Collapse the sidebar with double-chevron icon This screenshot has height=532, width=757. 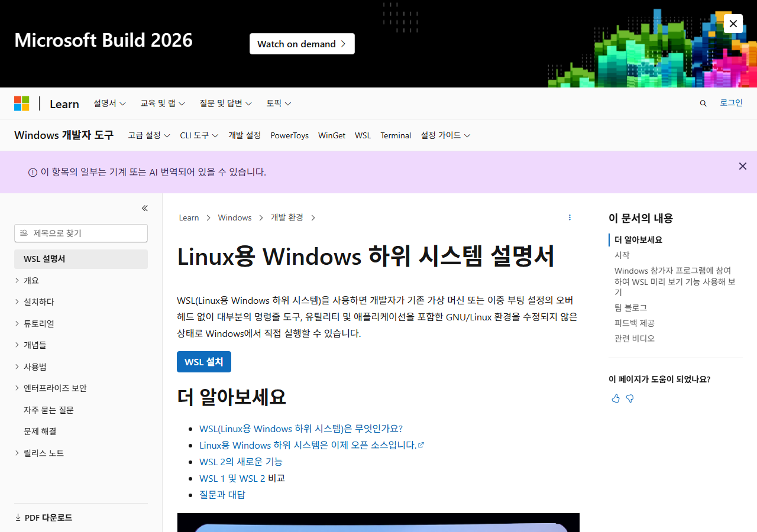(145, 208)
